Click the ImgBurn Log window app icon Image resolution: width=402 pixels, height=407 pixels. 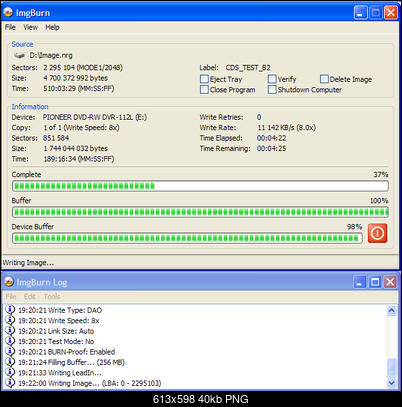pos(9,282)
